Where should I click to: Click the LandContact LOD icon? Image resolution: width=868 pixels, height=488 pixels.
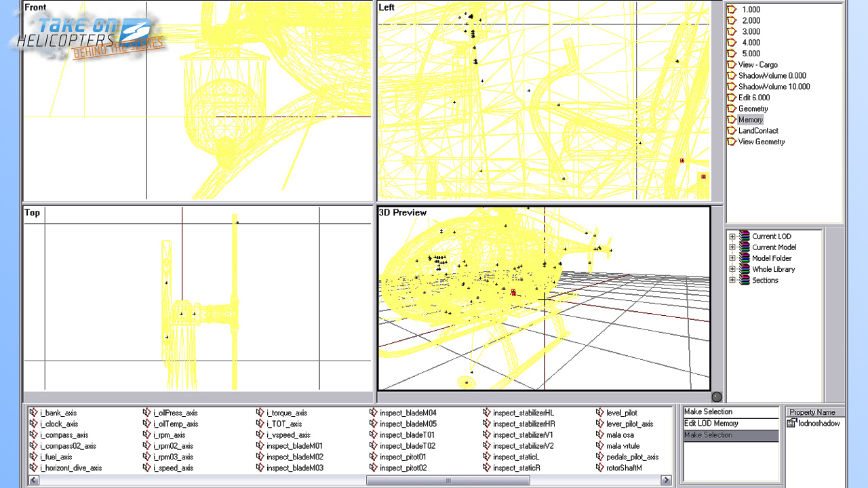point(732,131)
